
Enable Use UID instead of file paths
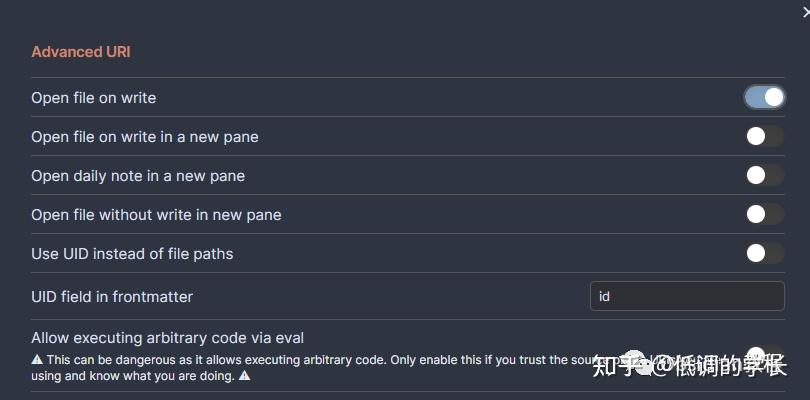764,253
